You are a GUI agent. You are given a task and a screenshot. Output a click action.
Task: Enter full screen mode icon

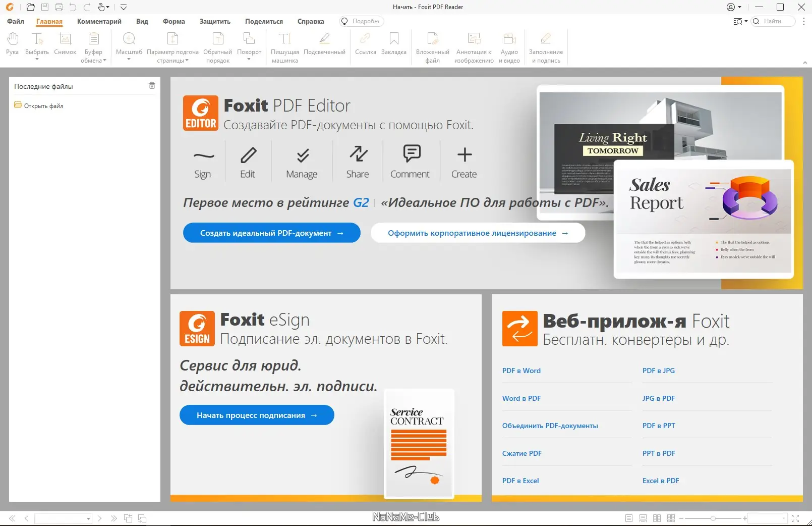(795, 518)
